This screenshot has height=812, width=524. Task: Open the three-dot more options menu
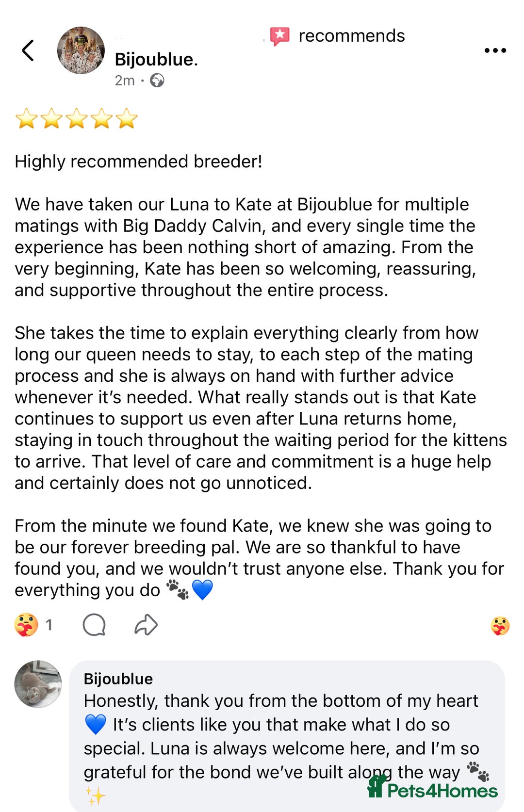[x=495, y=50]
